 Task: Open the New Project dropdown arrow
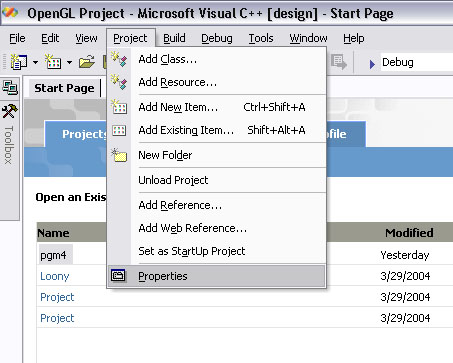point(35,62)
